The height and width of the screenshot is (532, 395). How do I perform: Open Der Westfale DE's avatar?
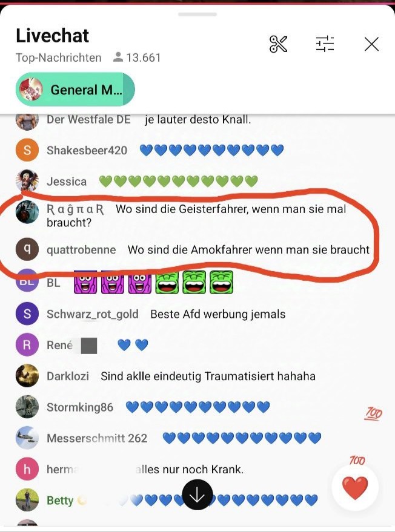click(27, 122)
